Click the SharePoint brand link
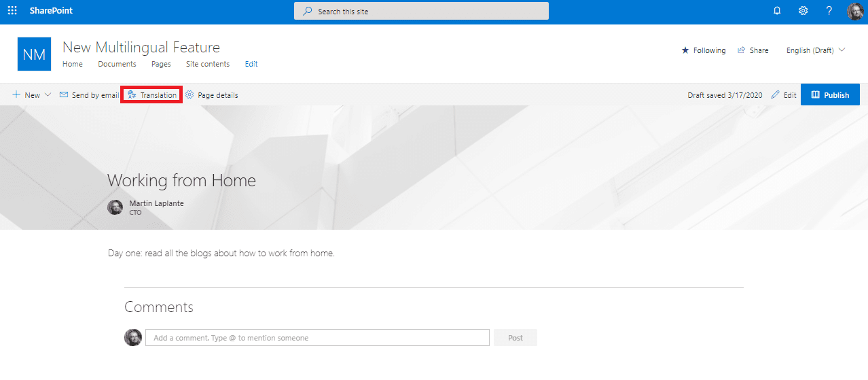Screen dimensions: 868x380 coord(51,11)
